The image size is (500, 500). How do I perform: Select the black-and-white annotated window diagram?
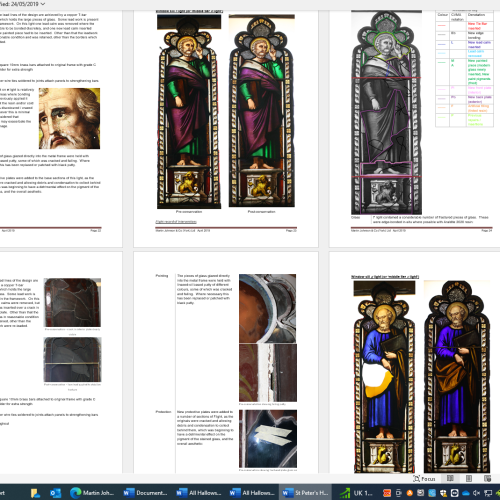coord(386,112)
